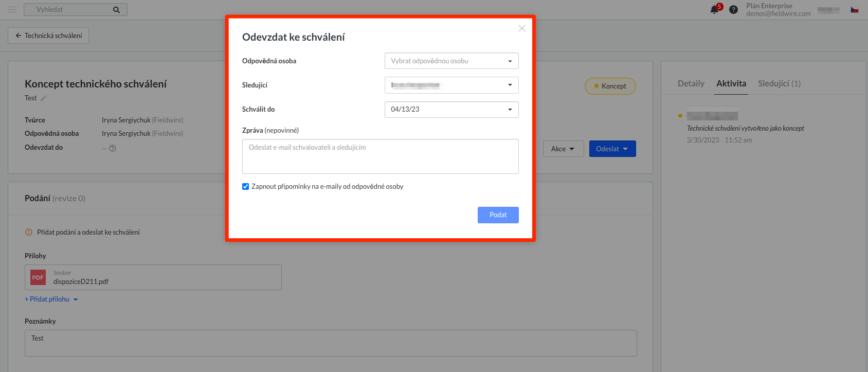
Task: Switch to Detaily tab
Action: pyautogui.click(x=691, y=83)
